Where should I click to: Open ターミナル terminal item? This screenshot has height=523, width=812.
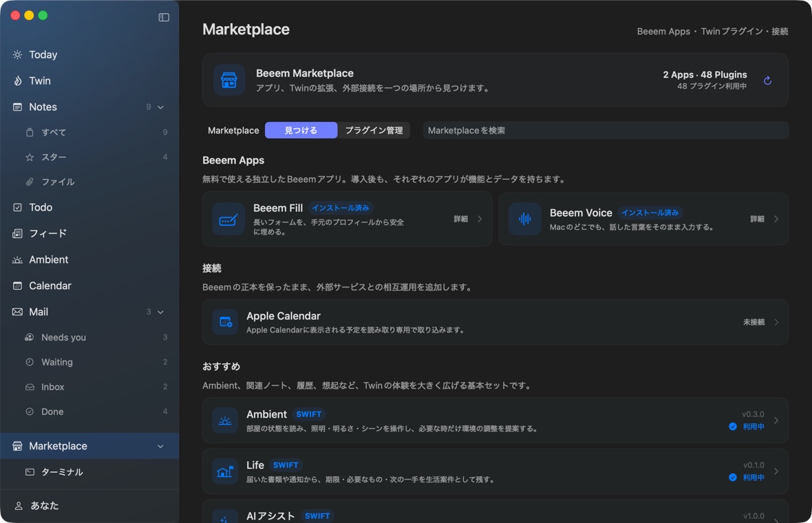[89, 472]
